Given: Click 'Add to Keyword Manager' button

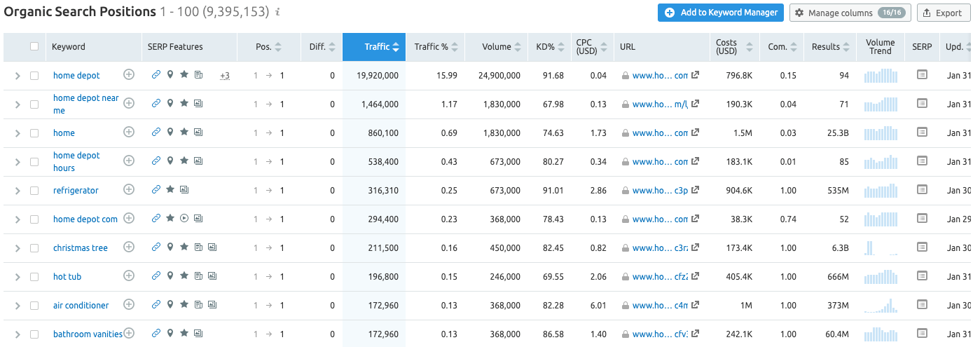Looking at the screenshot, I should click(720, 13).
